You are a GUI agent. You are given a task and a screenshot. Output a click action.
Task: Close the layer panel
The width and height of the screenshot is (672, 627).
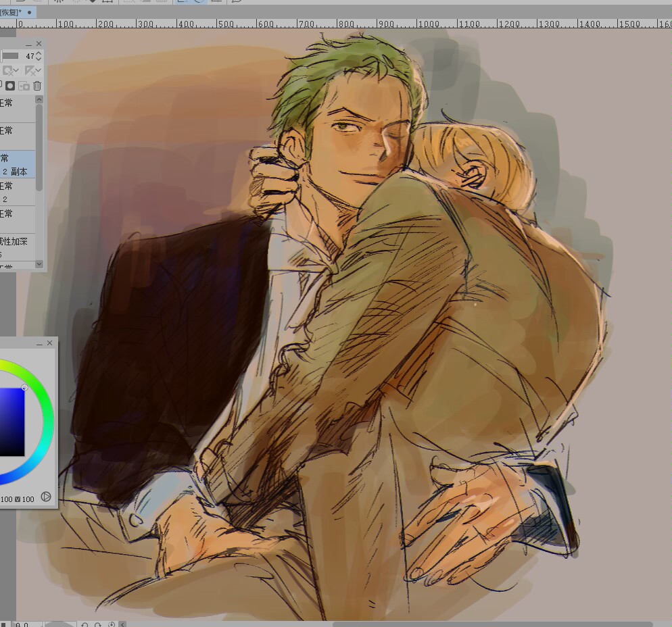tap(39, 44)
